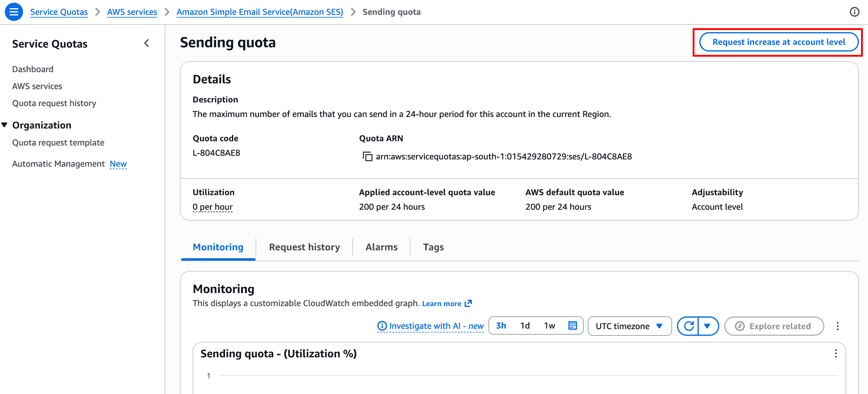
Task: Open the refresh interval dropdown arrow
Action: [707, 326]
